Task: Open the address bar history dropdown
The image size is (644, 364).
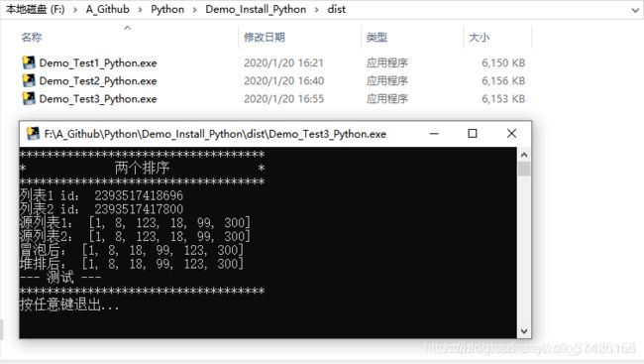Action: [x=635, y=10]
